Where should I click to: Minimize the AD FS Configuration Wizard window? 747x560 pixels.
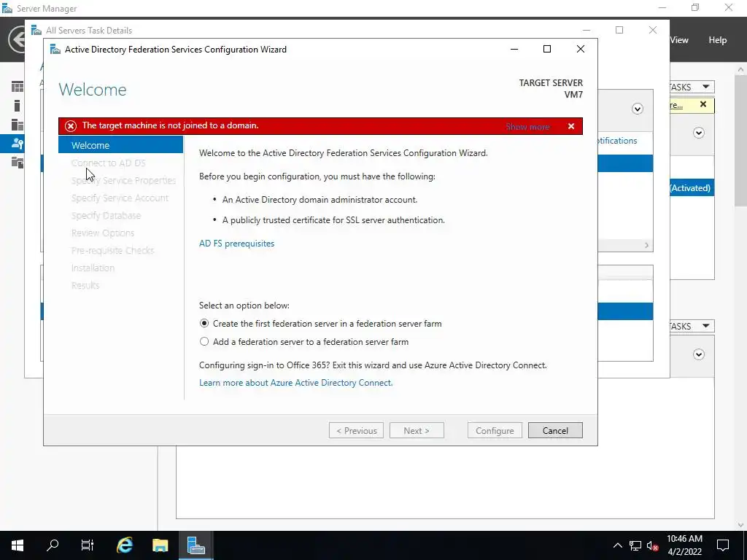click(x=514, y=49)
